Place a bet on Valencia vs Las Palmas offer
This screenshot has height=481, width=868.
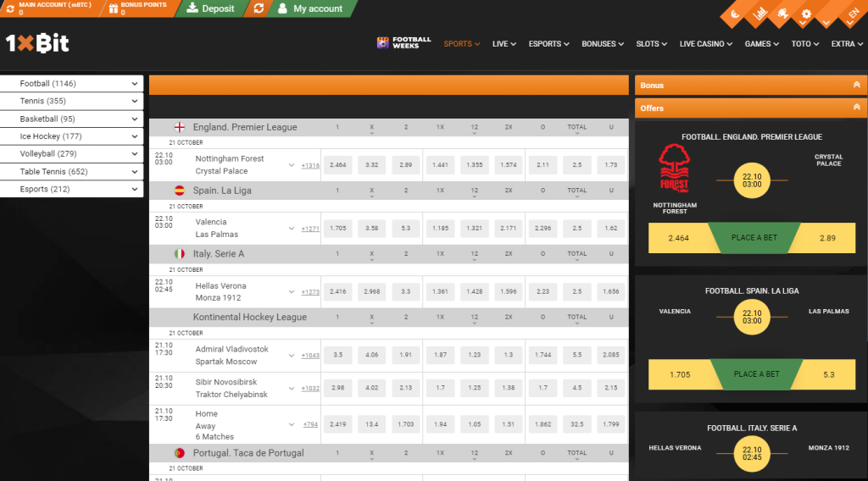756,374
